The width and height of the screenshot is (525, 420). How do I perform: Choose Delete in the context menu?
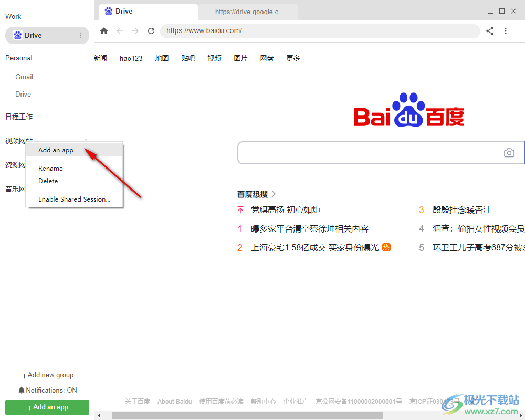click(75, 181)
